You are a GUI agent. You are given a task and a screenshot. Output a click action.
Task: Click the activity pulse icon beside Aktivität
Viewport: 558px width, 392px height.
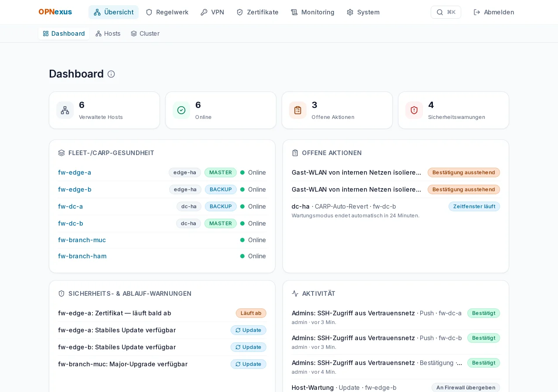coord(295,294)
